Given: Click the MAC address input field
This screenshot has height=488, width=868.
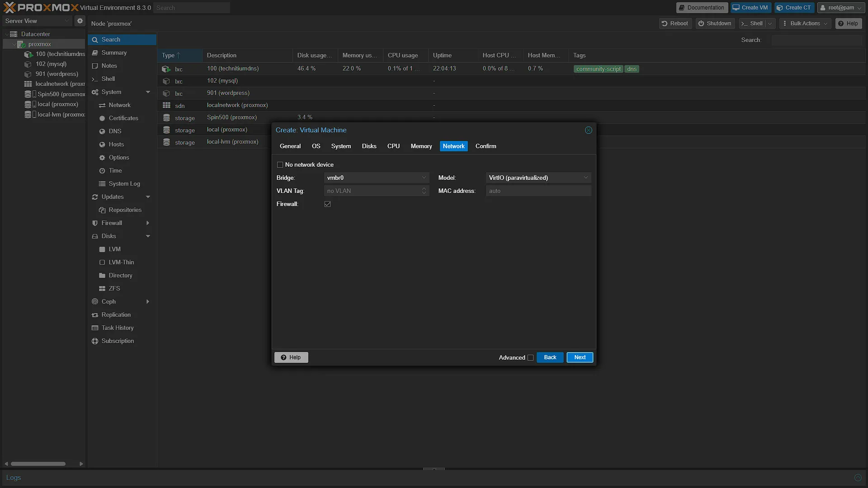Looking at the screenshot, I should pos(538,191).
